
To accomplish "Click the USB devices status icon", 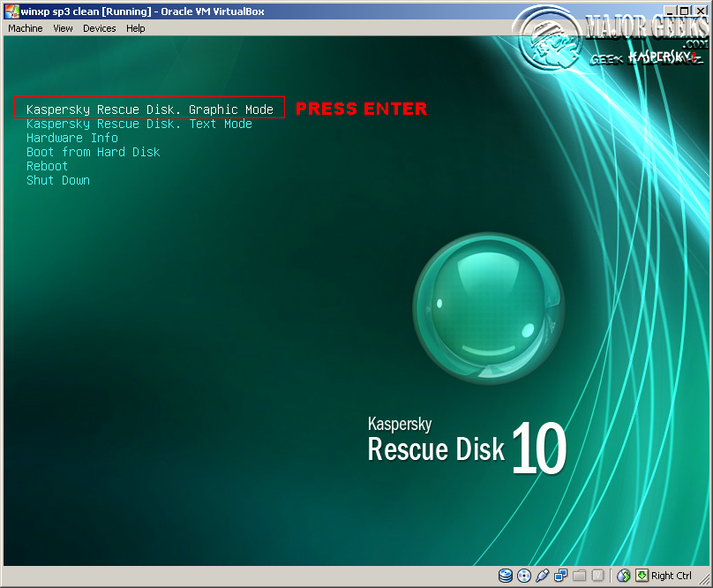I will (541, 576).
